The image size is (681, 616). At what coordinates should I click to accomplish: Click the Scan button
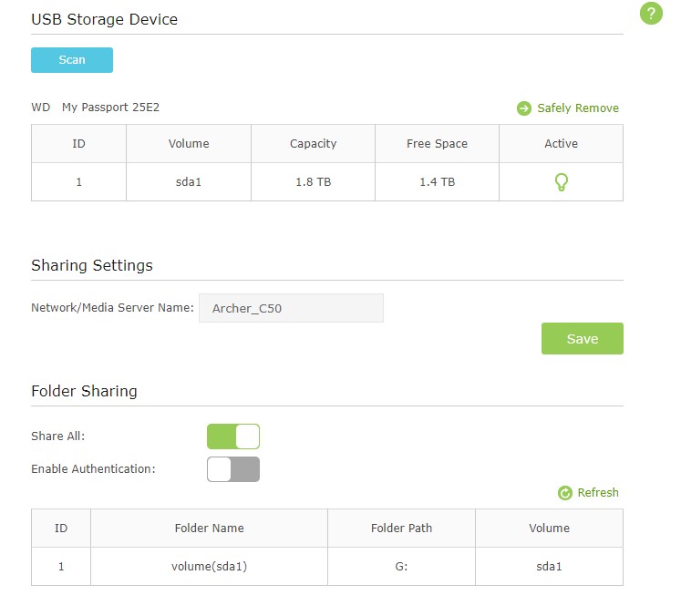coord(72,60)
